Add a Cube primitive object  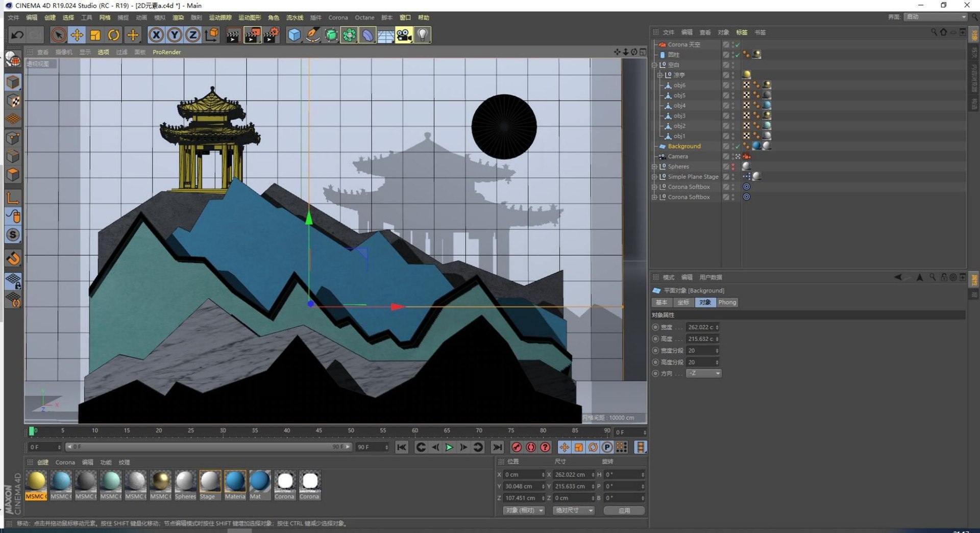point(295,35)
